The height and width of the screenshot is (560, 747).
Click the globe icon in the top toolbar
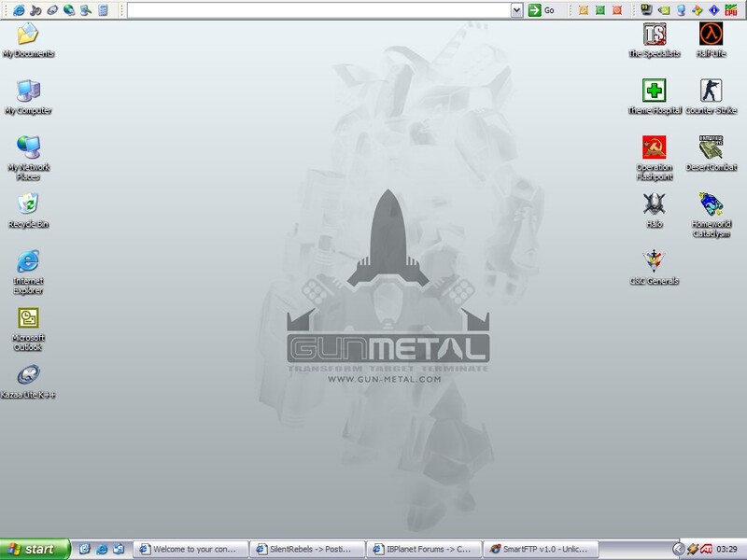coord(68,10)
